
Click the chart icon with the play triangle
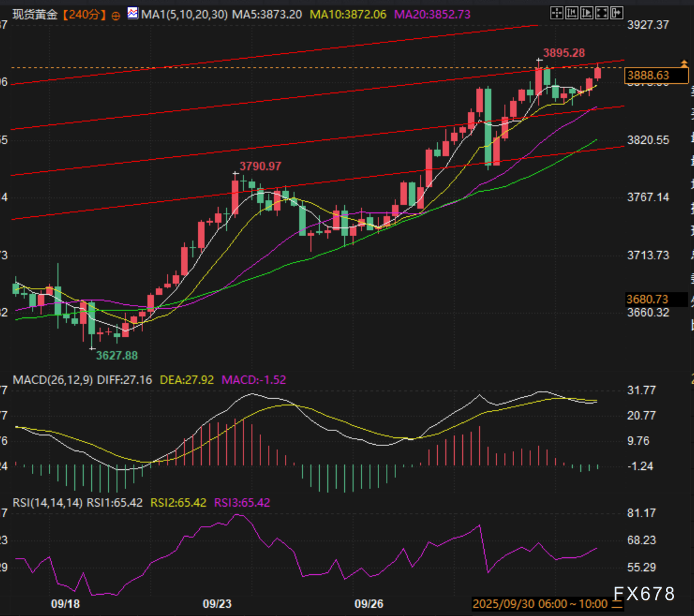pyautogui.click(x=588, y=12)
